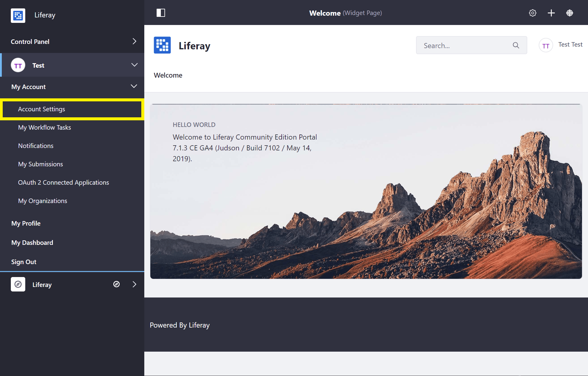Go to My Dashboard
The width and height of the screenshot is (588, 376).
coord(32,243)
